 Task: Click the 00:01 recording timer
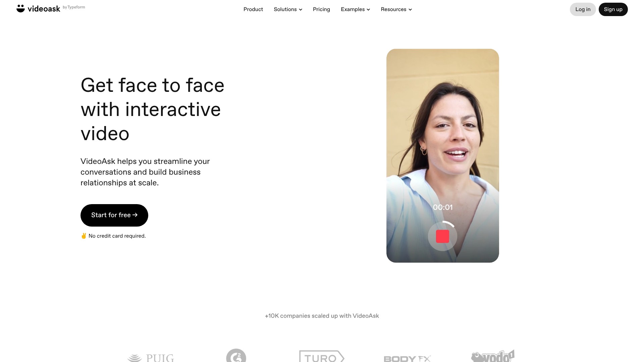pyautogui.click(x=443, y=207)
